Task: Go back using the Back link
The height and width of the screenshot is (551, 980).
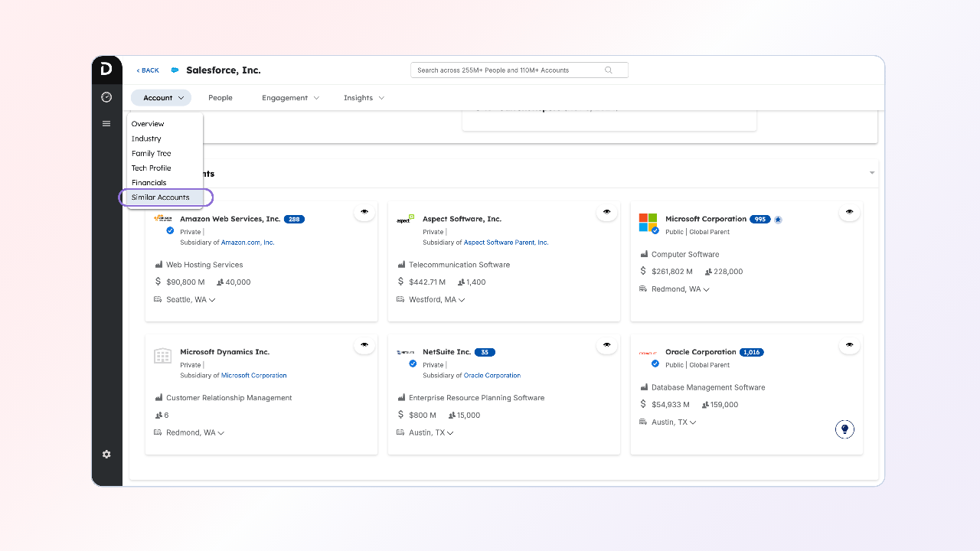Action: click(148, 70)
